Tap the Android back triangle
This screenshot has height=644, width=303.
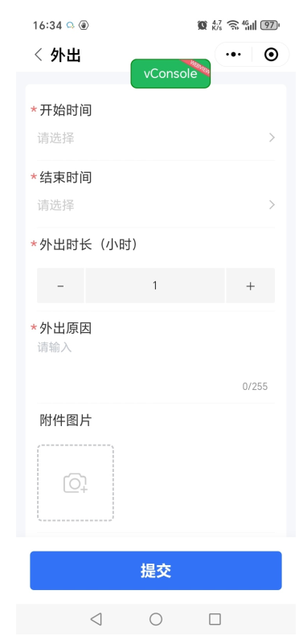click(x=96, y=619)
